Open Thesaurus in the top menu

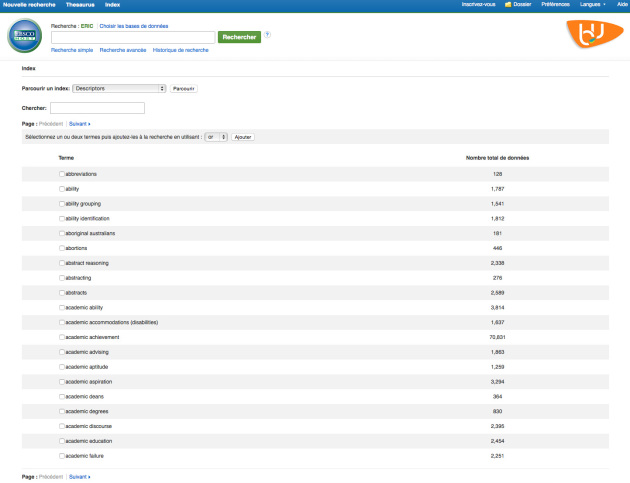pyautogui.click(x=80, y=5)
